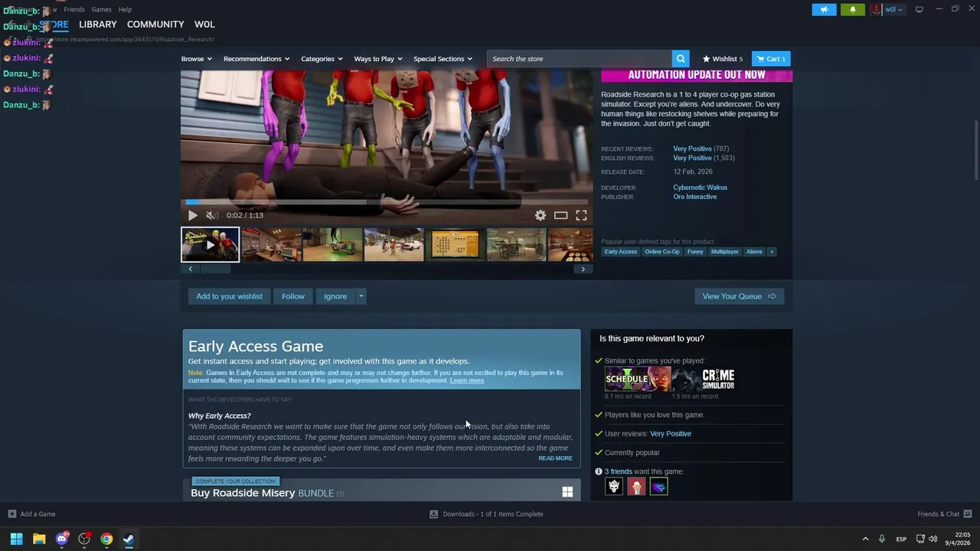Go to the LIBRARY tab
Image resolution: width=980 pixels, height=551 pixels.
[98, 24]
